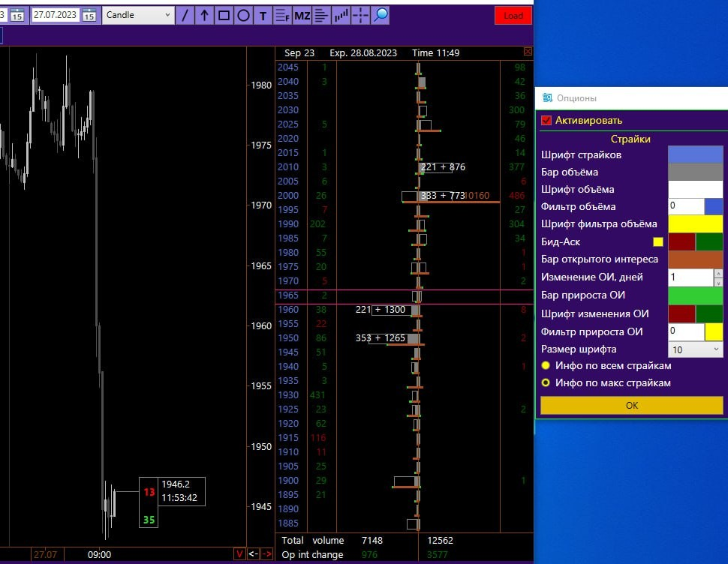Select Инфо по макс страйкам option

[x=546, y=382]
